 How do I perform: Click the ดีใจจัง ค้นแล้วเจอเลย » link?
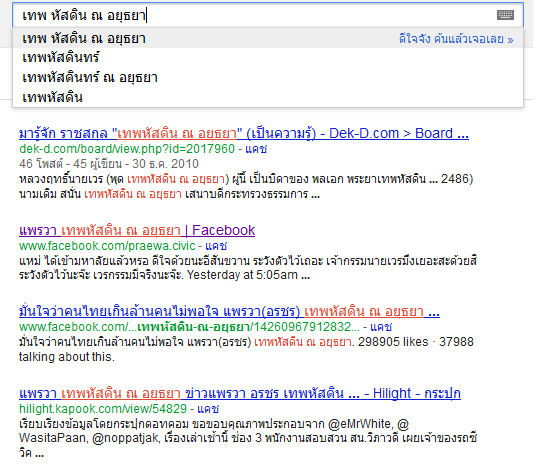point(456,39)
